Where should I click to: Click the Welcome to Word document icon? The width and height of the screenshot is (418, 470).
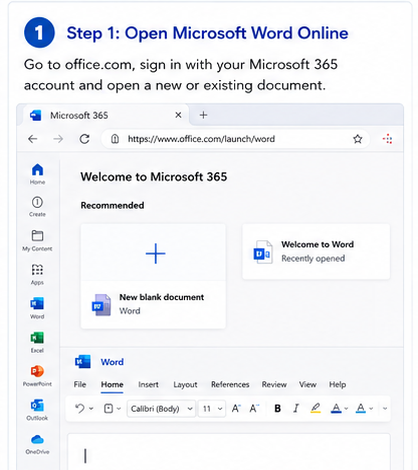(262, 252)
